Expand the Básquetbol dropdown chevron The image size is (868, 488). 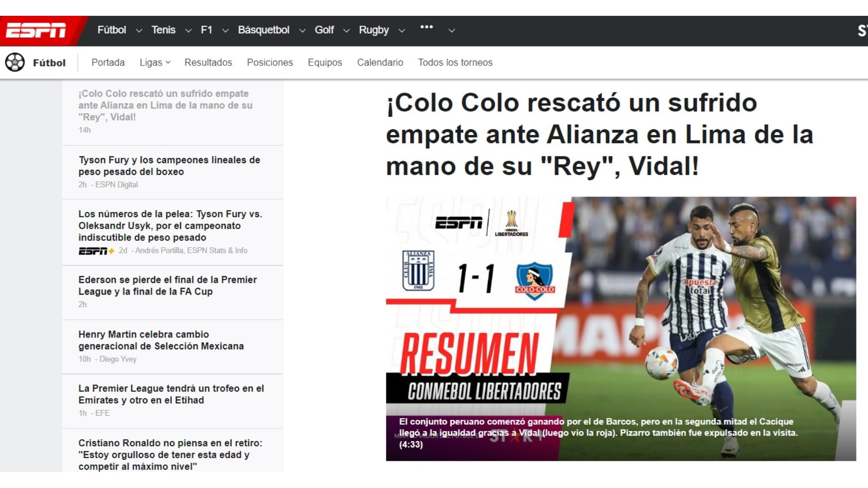pyautogui.click(x=302, y=31)
